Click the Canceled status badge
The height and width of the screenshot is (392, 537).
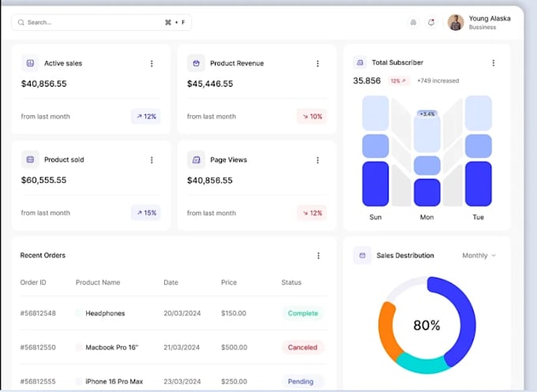(302, 348)
